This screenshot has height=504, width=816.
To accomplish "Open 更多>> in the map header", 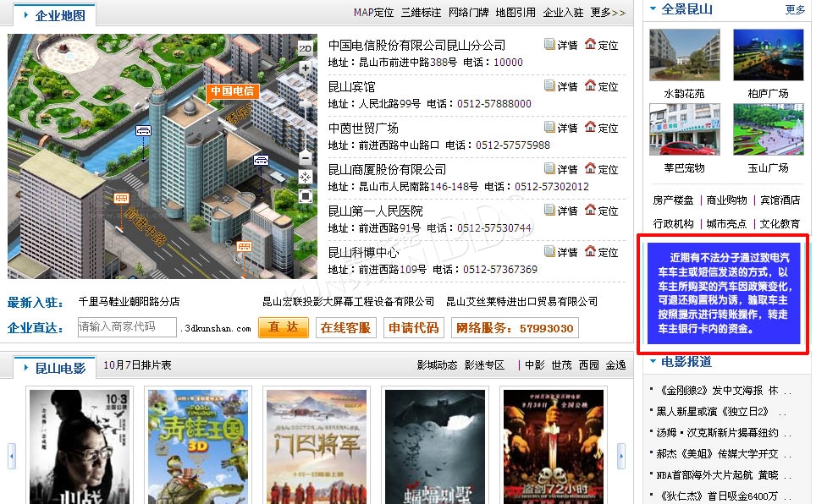I will pyautogui.click(x=608, y=13).
